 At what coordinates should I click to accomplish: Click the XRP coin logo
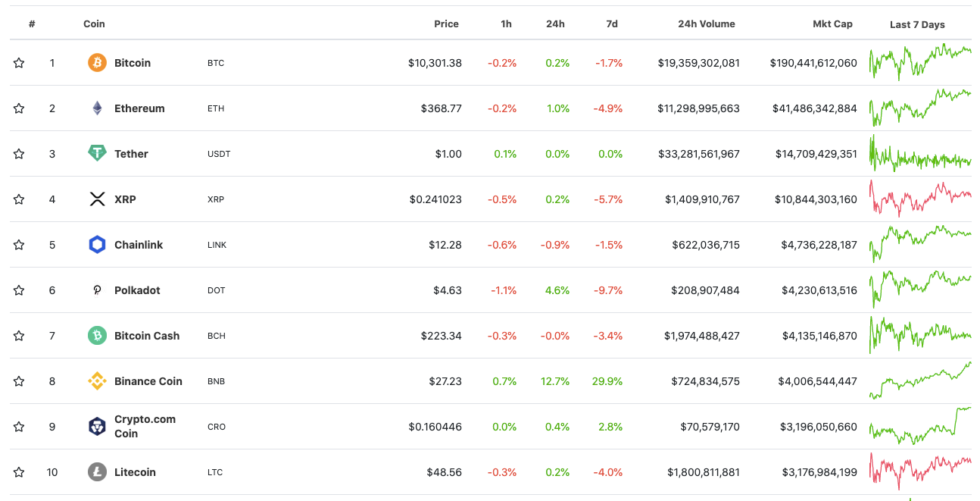tap(97, 199)
